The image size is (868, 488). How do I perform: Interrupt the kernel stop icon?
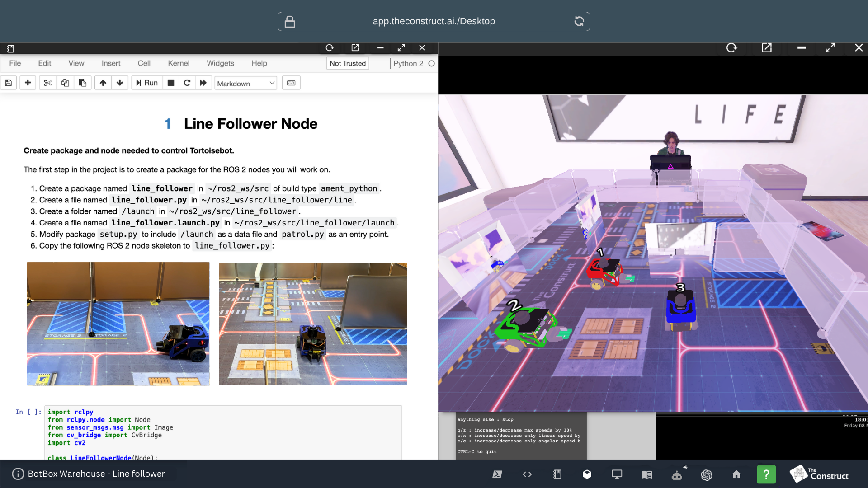171,83
